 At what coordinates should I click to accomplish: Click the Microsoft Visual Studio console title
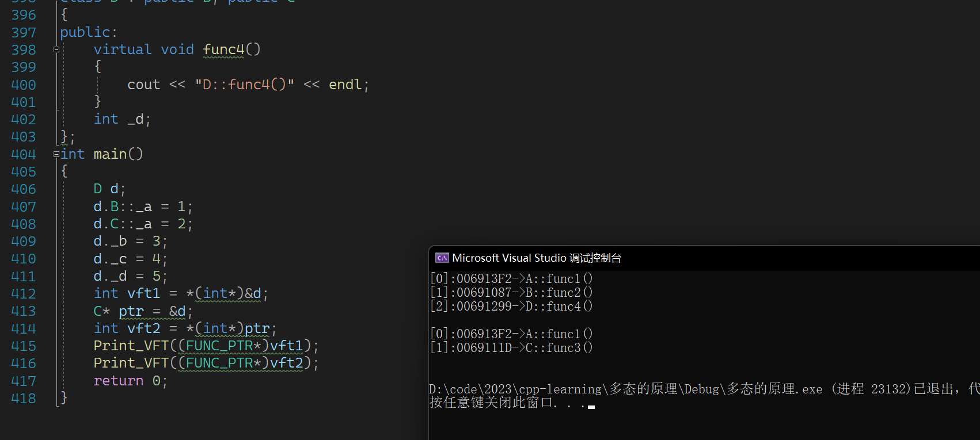tap(537, 258)
